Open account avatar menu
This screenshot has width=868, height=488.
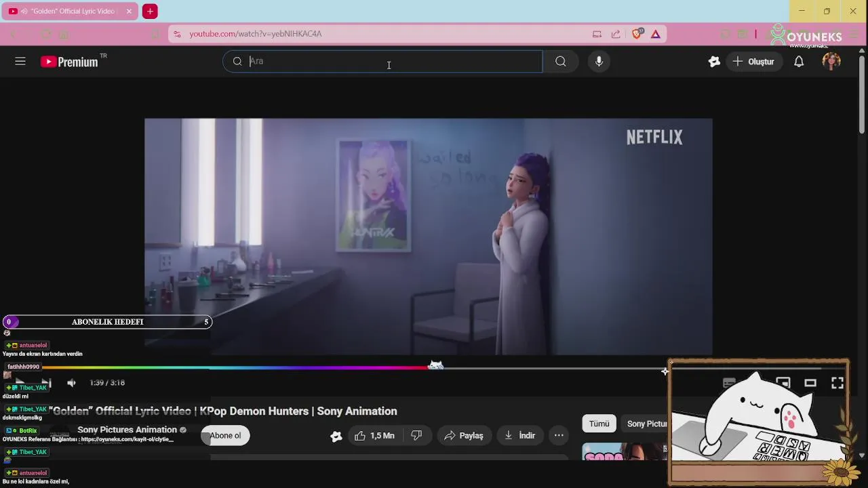pos(831,62)
